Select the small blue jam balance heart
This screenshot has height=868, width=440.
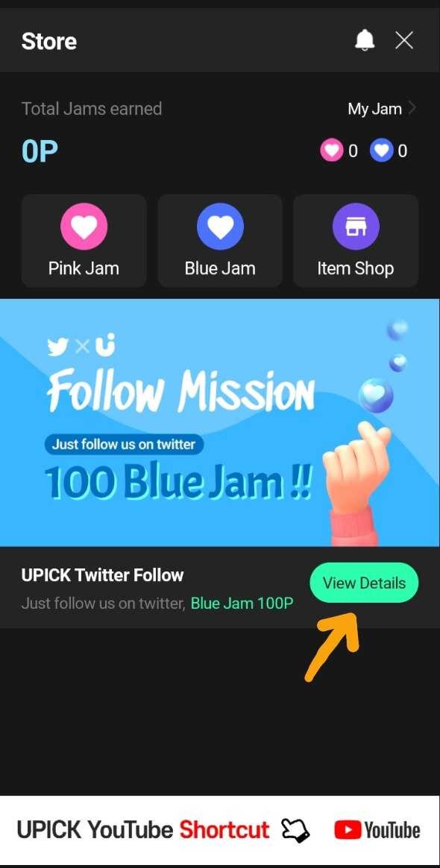click(x=381, y=151)
